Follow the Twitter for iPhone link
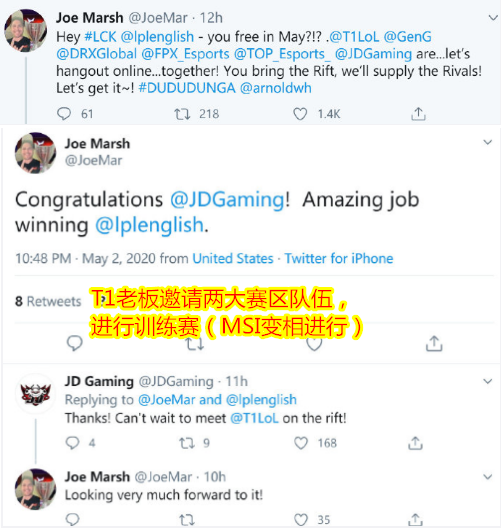 pos(339,259)
